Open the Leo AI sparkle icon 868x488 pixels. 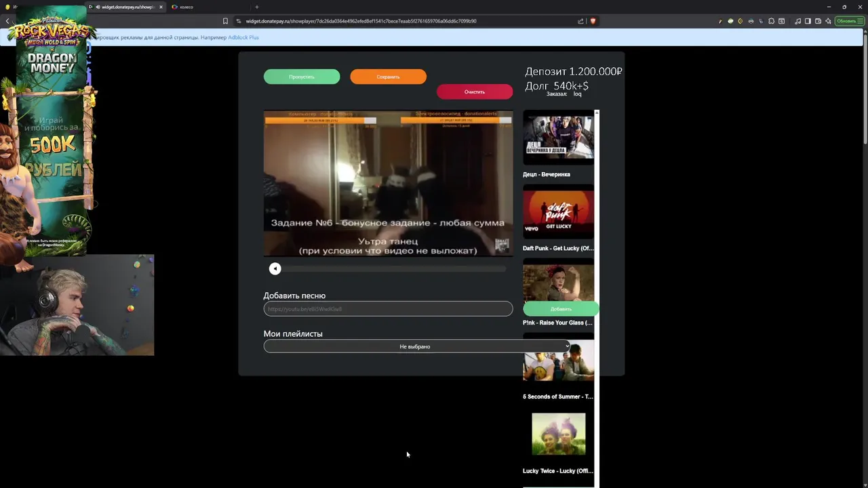[x=828, y=21]
